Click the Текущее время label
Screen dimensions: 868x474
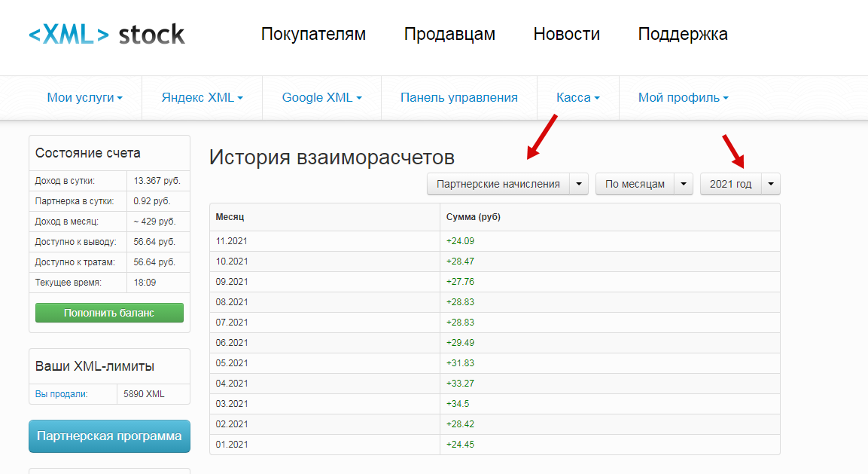(68, 282)
